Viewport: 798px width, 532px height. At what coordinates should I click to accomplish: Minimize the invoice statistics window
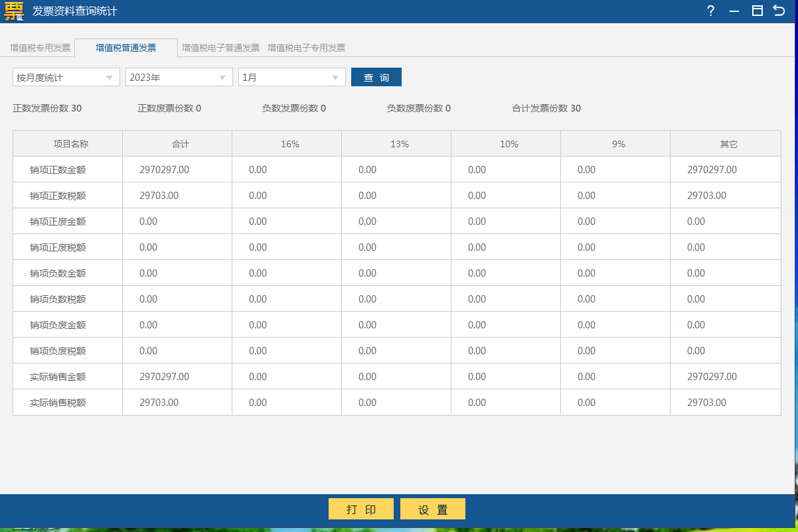click(734, 11)
